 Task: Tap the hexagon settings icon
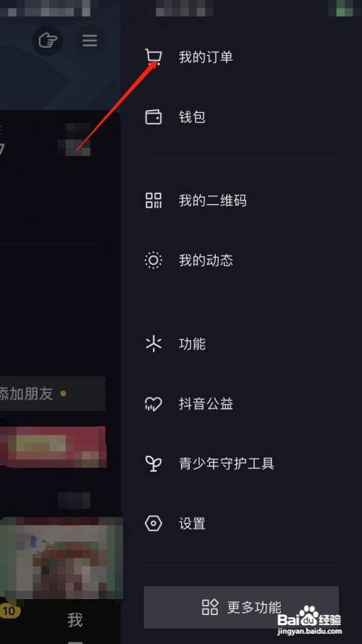pos(153,524)
